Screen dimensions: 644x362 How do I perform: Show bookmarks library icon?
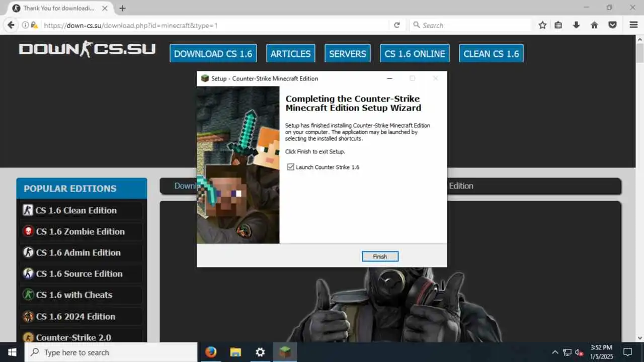coord(558,25)
